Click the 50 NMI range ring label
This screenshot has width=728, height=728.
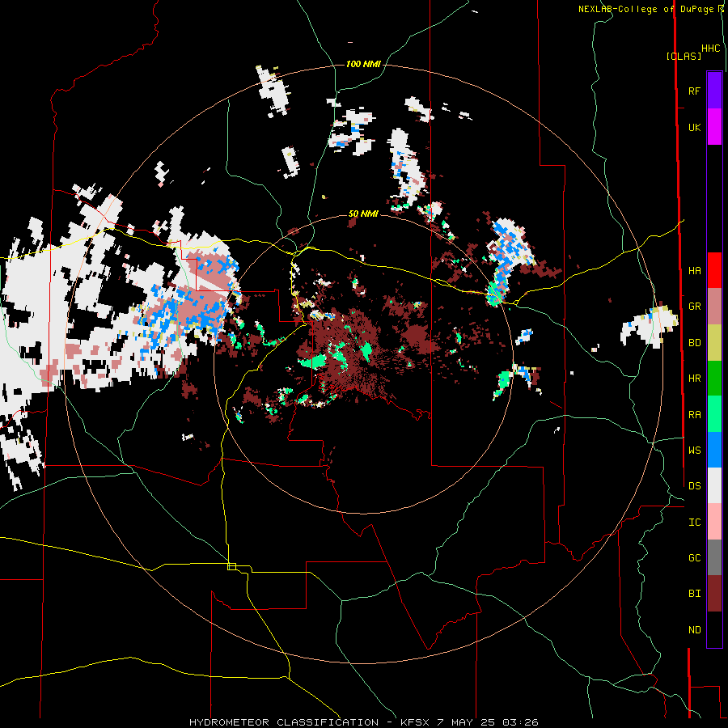(x=363, y=214)
